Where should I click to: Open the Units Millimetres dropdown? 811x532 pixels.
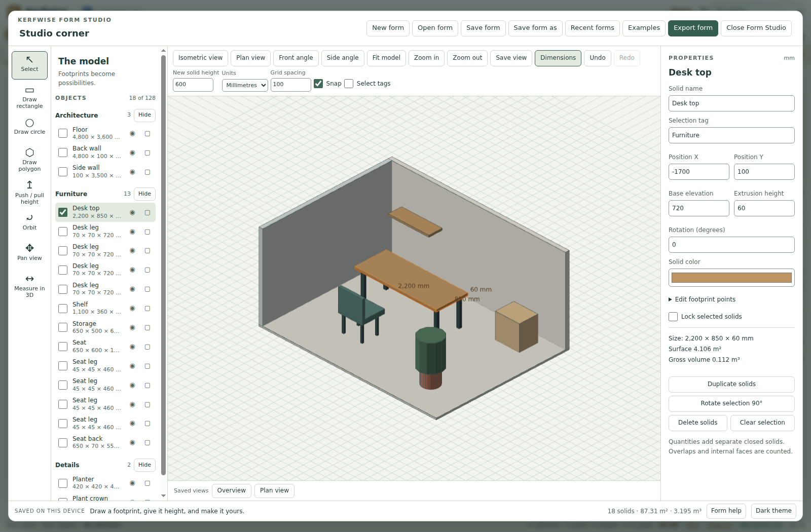(x=245, y=85)
